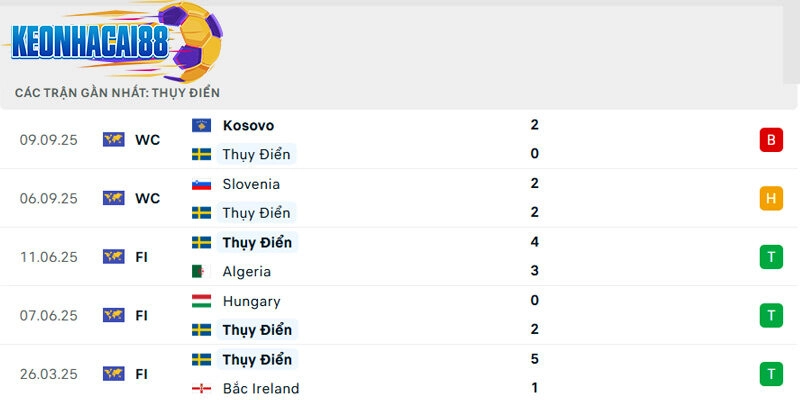Image resolution: width=800 pixels, height=400 pixels.
Task: Open the Kosovo team link
Action: [248, 126]
